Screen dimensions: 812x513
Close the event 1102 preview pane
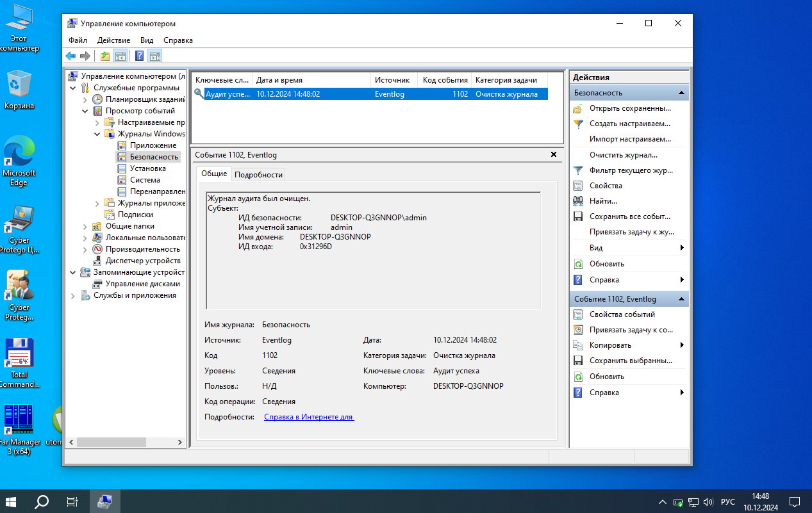[554, 155]
